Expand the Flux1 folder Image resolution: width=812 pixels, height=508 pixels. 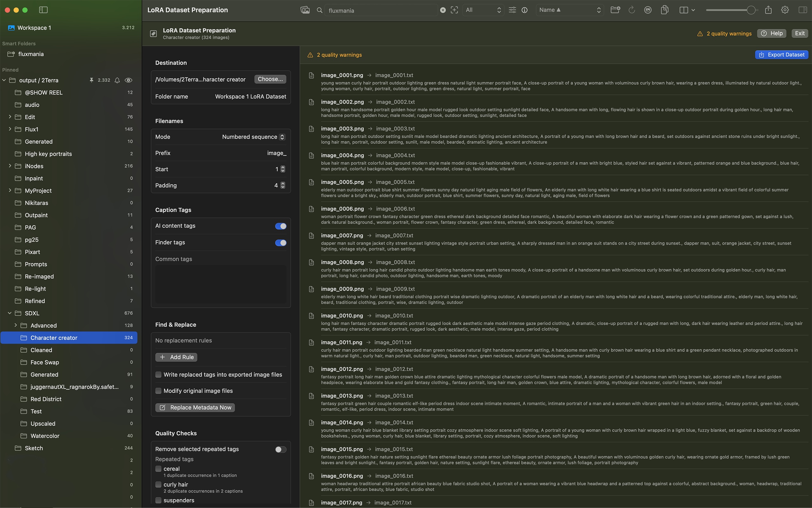click(x=10, y=129)
